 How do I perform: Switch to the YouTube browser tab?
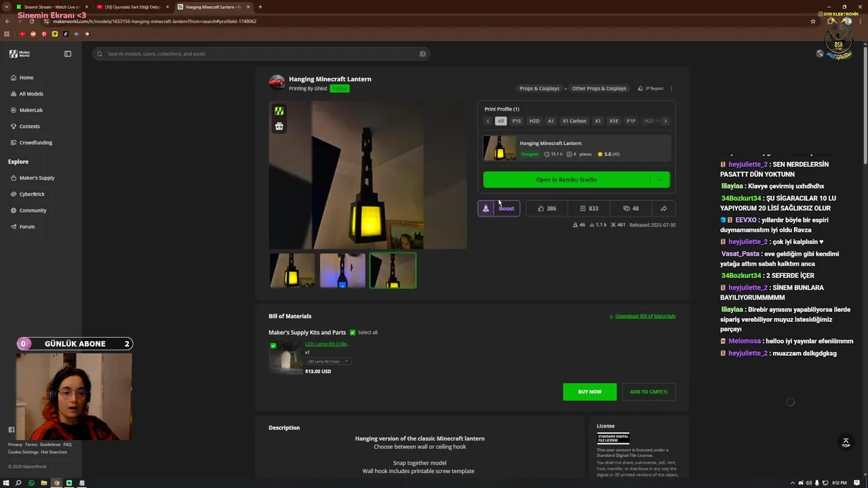click(132, 7)
